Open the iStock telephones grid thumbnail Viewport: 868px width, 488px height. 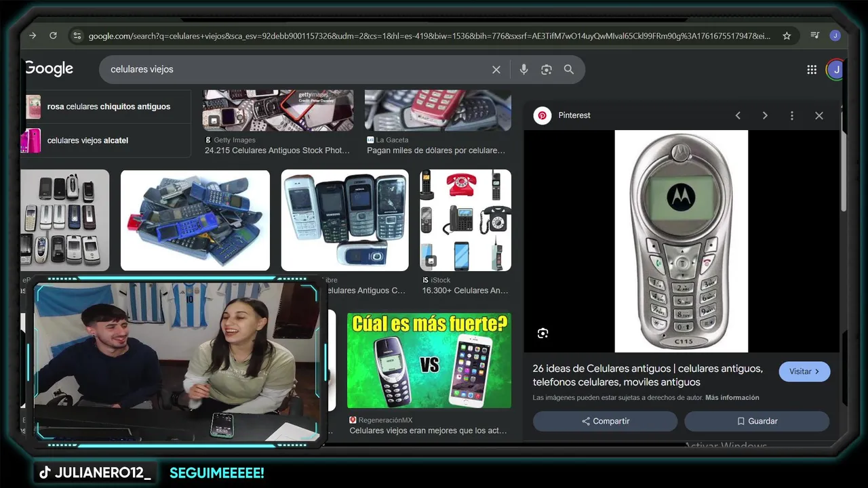point(465,220)
